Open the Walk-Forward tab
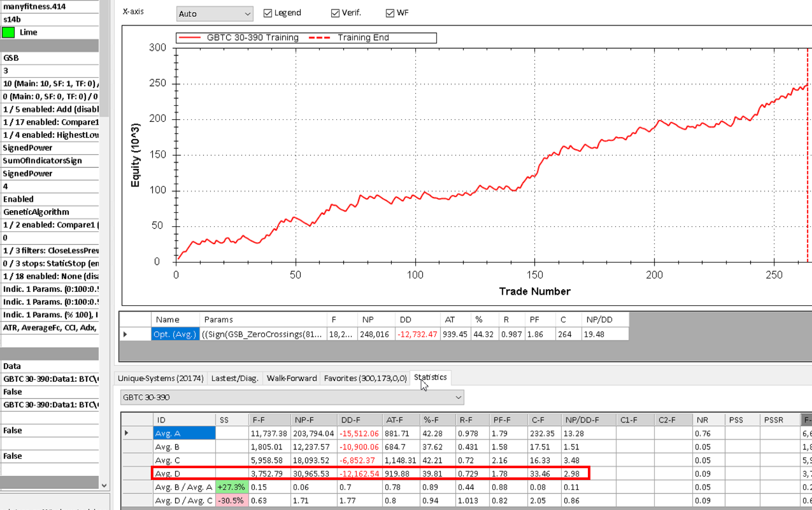The width and height of the screenshot is (812, 510). coord(291,378)
